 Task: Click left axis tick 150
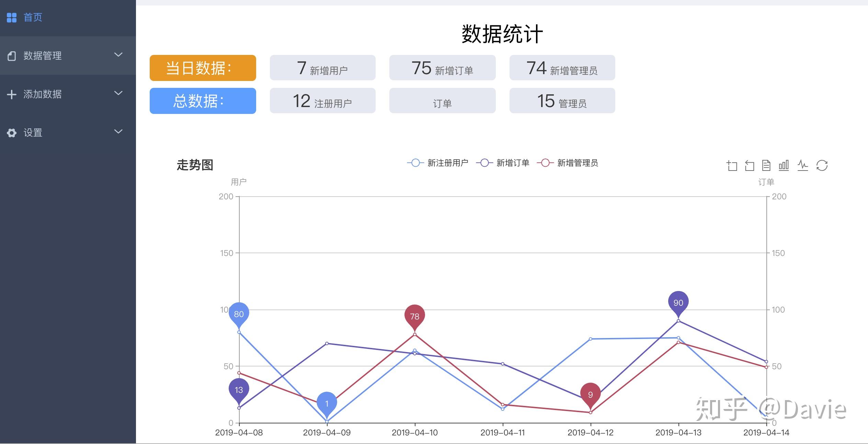227,253
